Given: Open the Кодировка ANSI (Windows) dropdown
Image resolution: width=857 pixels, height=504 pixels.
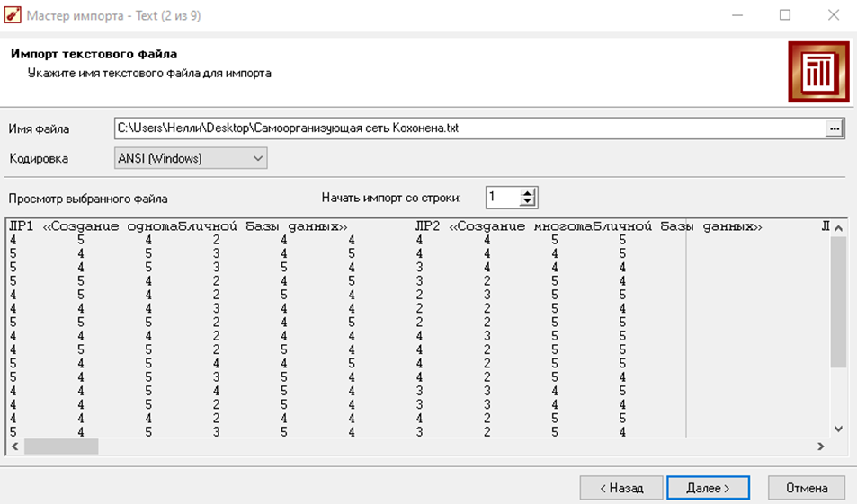Looking at the screenshot, I should pyautogui.click(x=191, y=158).
